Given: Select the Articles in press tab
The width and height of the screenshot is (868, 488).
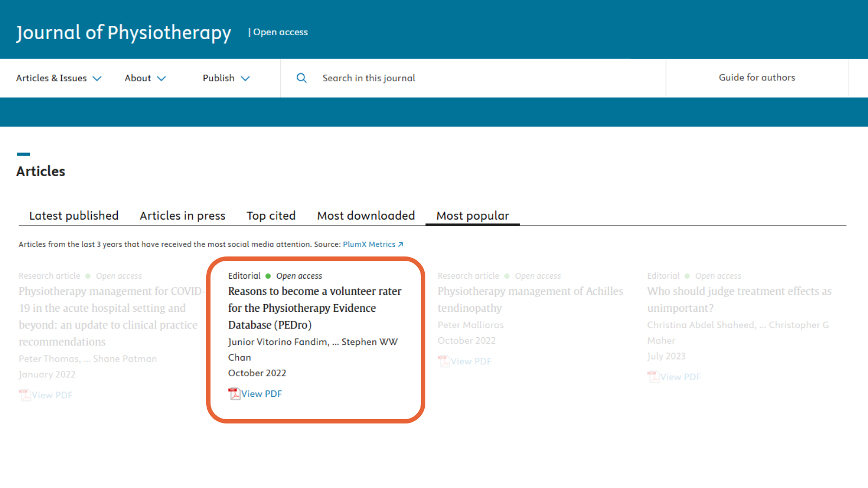Looking at the screenshot, I should (x=182, y=216).
